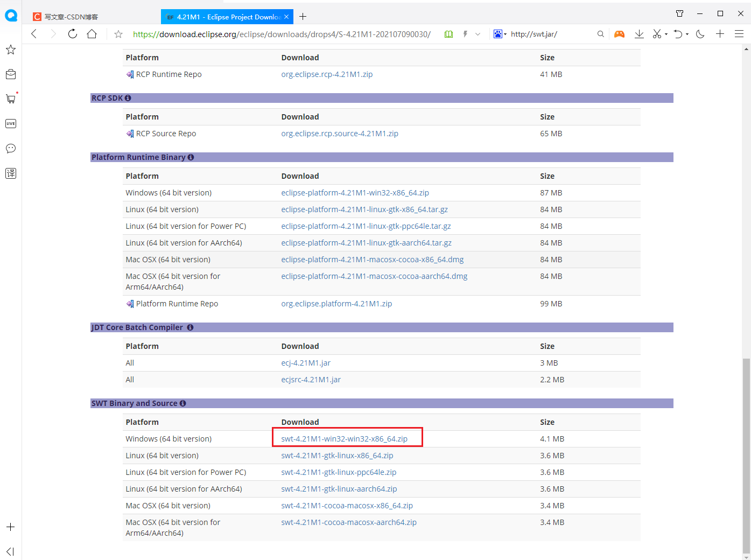Expand the address bar dropdown chevron
This screenshot has height=560, width=751.
point(478,34)
